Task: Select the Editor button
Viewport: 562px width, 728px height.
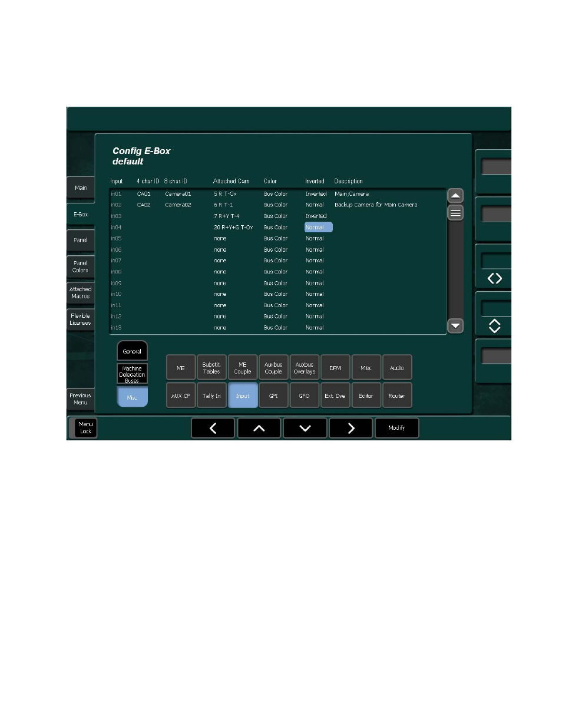Action: pyautogui.click(x=366, y=396)
